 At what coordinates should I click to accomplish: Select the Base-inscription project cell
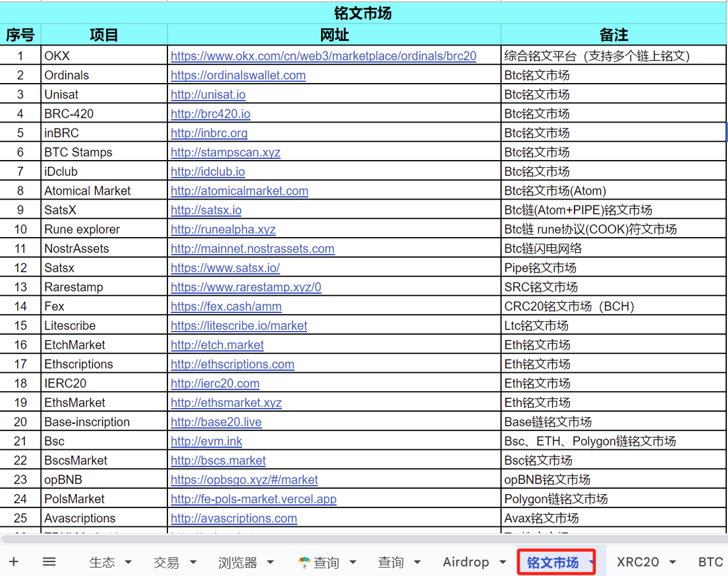[x=104, y=422]
